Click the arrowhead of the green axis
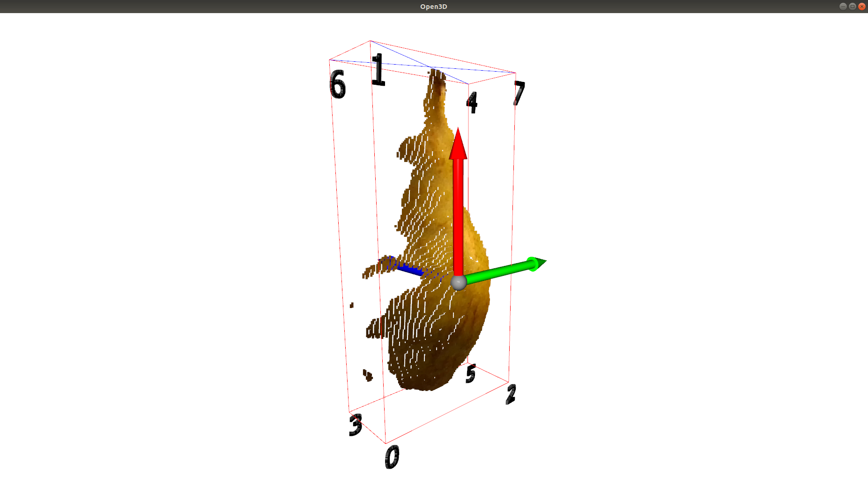This screenshot has width=868, height=493. (537, 264)
